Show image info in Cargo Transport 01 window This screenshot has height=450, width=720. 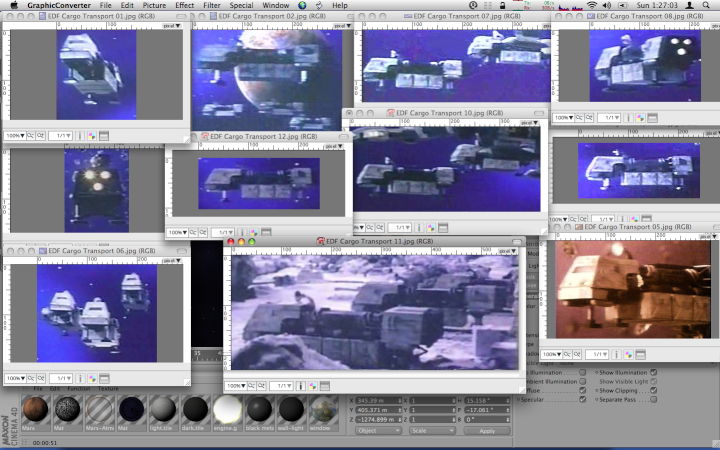point(80,136)
